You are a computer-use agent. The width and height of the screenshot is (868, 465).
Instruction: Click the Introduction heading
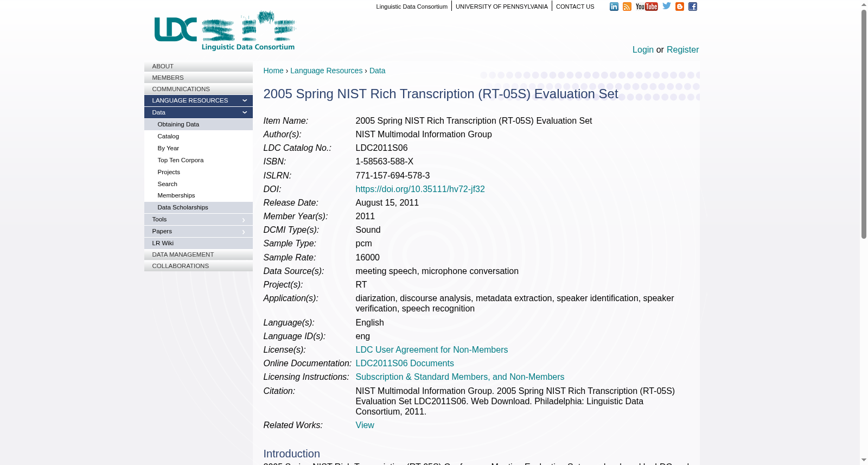tap(291, 454)
